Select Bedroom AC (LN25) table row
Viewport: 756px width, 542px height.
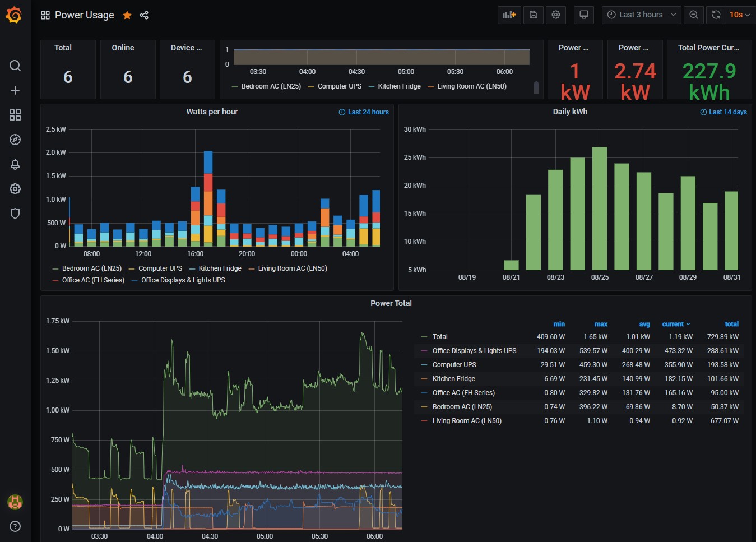(580, 407)
